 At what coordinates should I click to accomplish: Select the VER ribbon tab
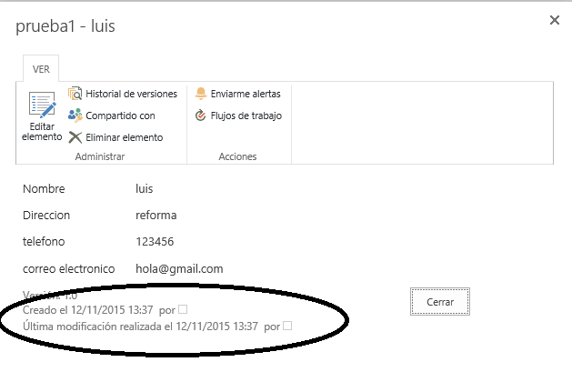click(41, 69)
